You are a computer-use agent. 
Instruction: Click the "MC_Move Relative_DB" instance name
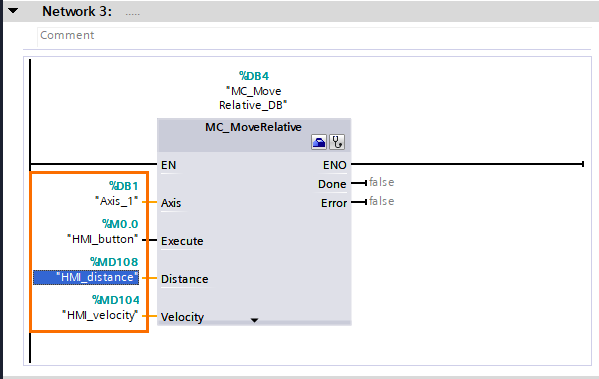[253, 98]
